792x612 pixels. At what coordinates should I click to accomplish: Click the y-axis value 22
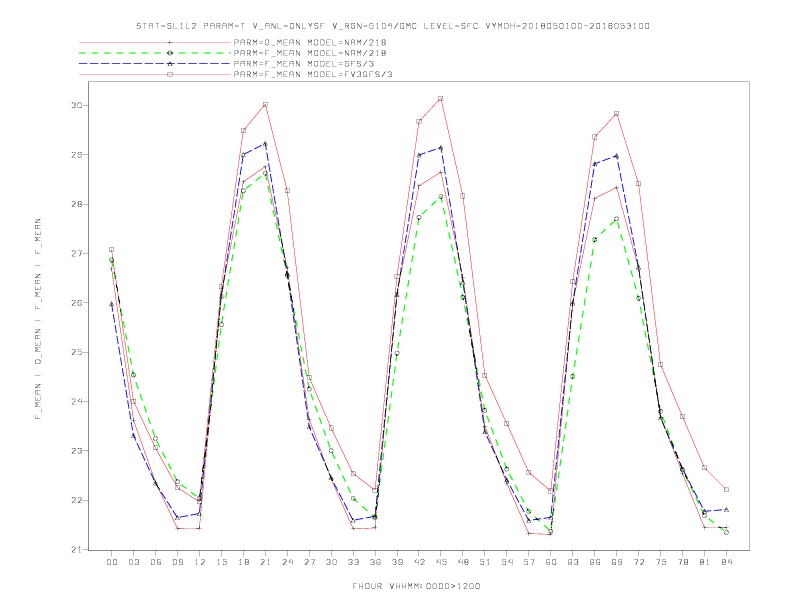[x=77, y=500]
